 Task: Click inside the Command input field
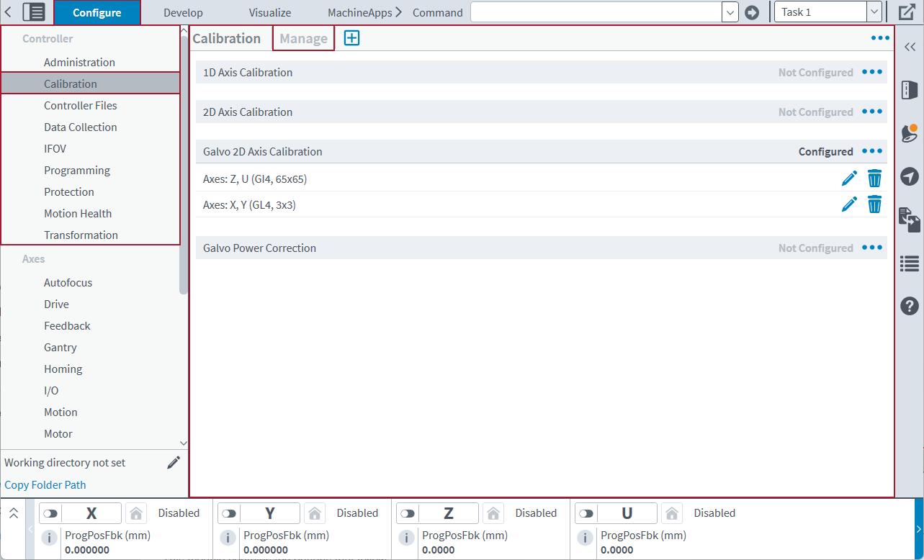pos(596,12)
